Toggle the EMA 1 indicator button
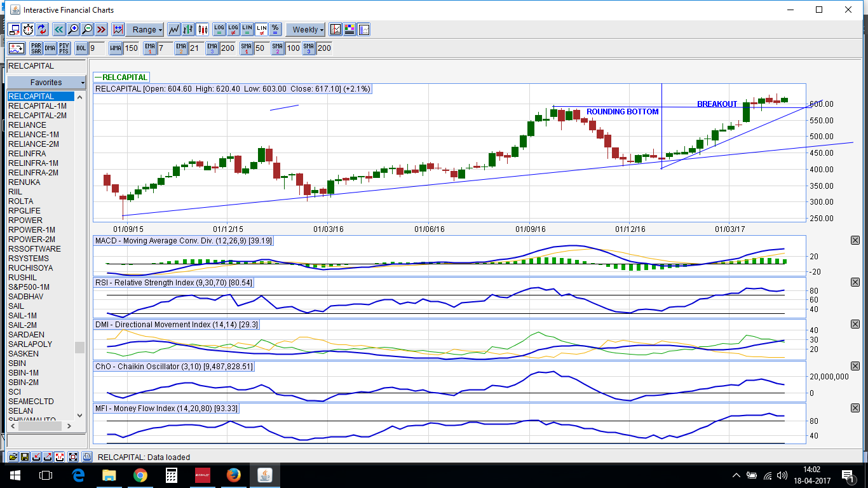The image size is (868, 488). point(150,48)
